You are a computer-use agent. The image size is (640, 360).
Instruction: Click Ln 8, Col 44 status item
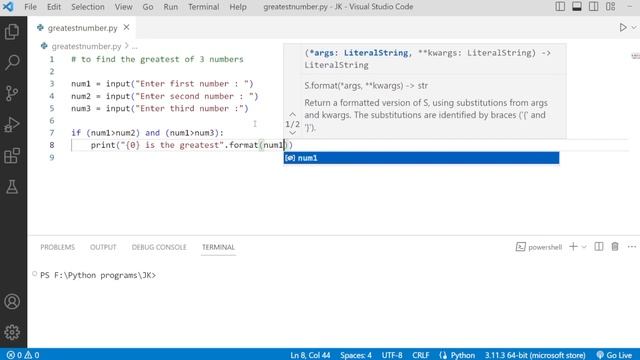[310, 355]
